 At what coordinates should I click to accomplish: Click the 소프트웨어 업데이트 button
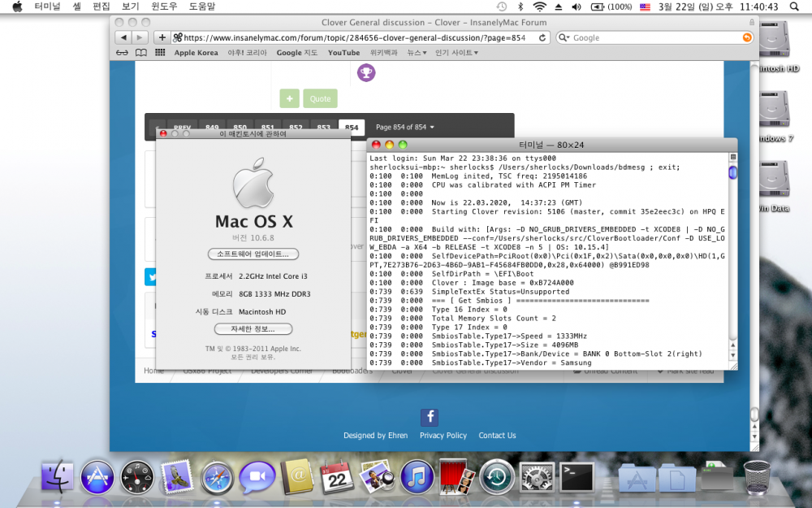point(253,254)
